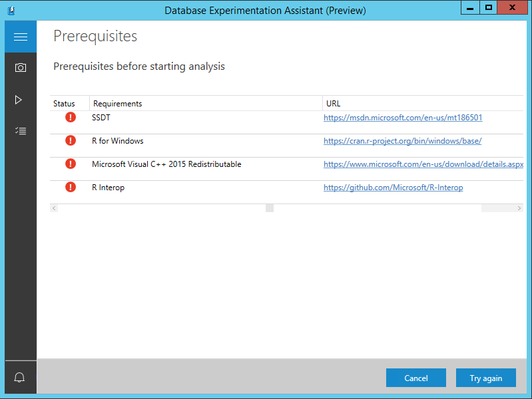Image resolution: width=532 pixels, height=399 pixels.
Task: Click the error icon next to R Interop
Action: click(x=71, y=187)
